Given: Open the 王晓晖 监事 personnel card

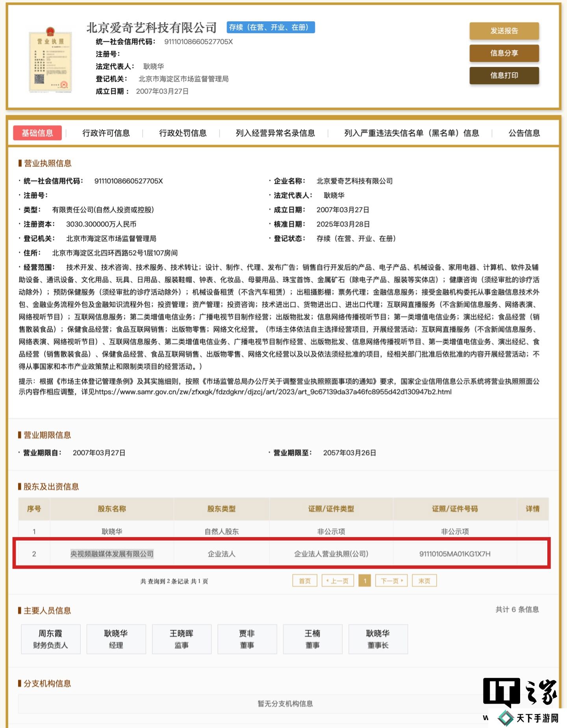Looking at the screenshot, I should point(182,639).
